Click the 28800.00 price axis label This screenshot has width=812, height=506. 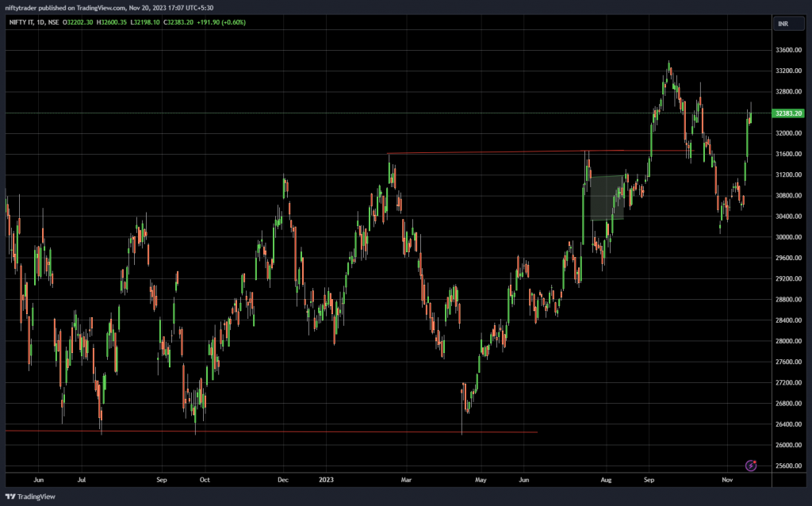click(x=788, y=299)
